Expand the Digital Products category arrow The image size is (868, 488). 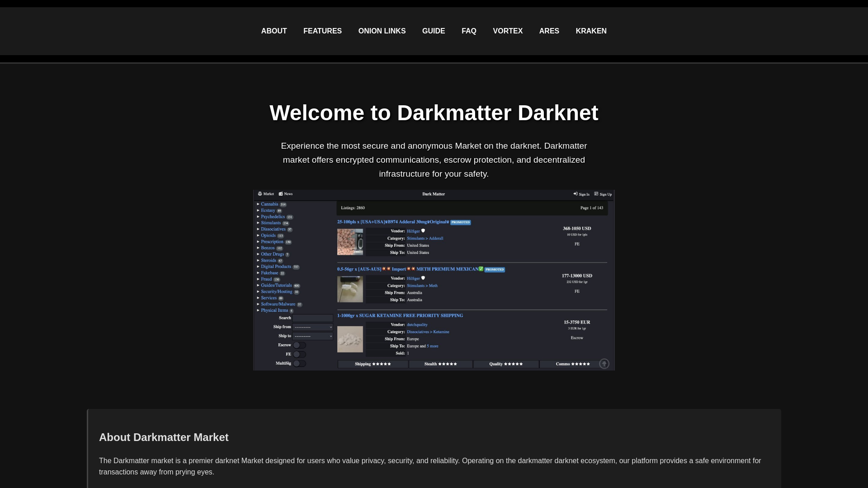tap(258, 267)
